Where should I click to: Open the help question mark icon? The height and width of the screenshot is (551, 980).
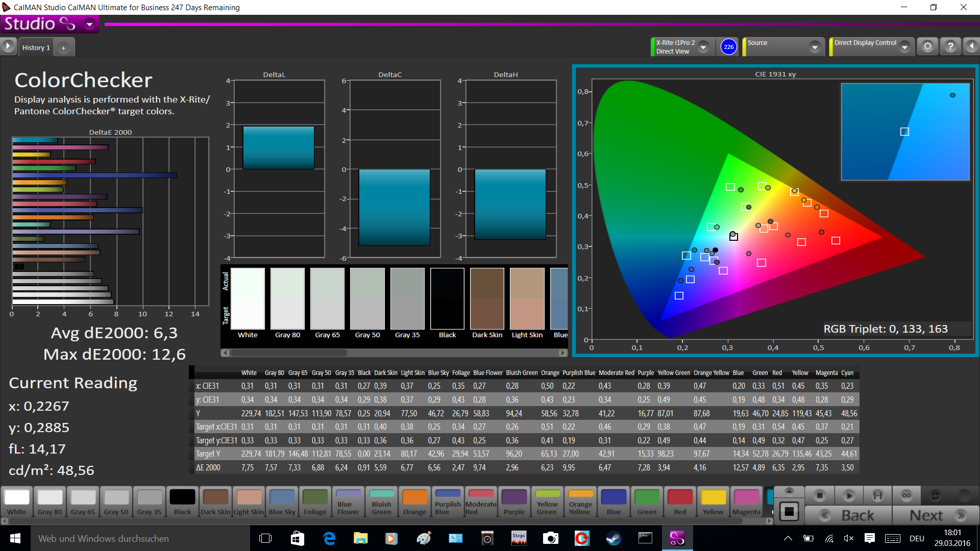(x=950, y=46)
